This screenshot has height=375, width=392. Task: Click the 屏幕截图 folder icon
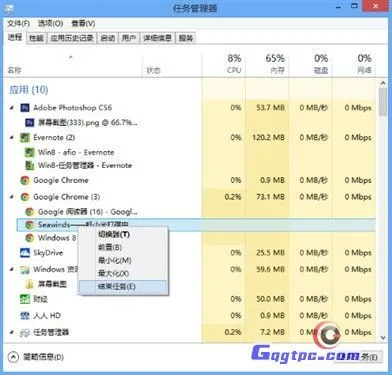[30, 284]
